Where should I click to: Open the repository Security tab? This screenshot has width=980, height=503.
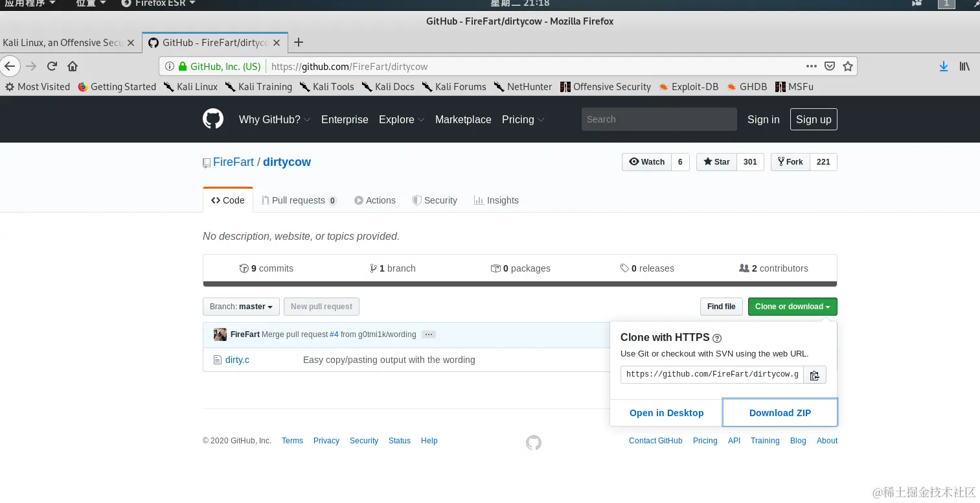[x=435, y=200]
